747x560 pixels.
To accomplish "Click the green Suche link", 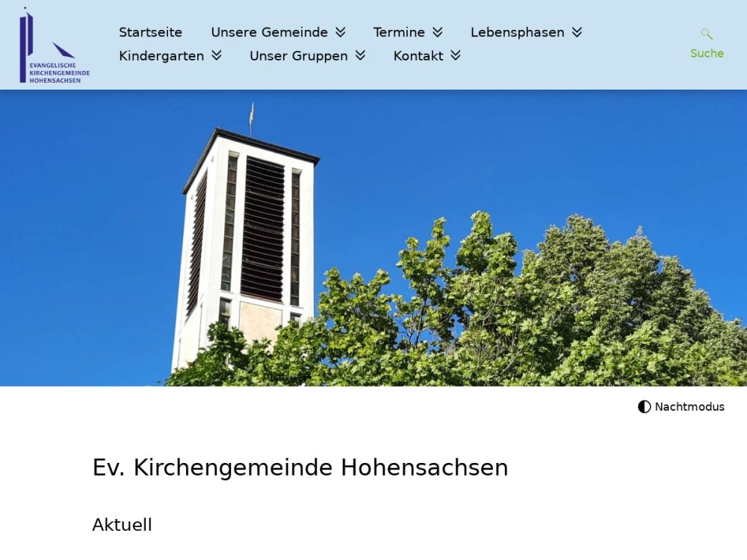I will tap(707, 53).
